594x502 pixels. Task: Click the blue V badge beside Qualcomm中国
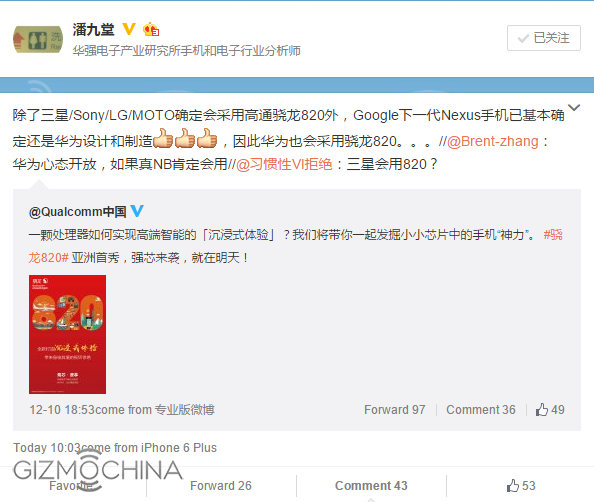(137, 211)
